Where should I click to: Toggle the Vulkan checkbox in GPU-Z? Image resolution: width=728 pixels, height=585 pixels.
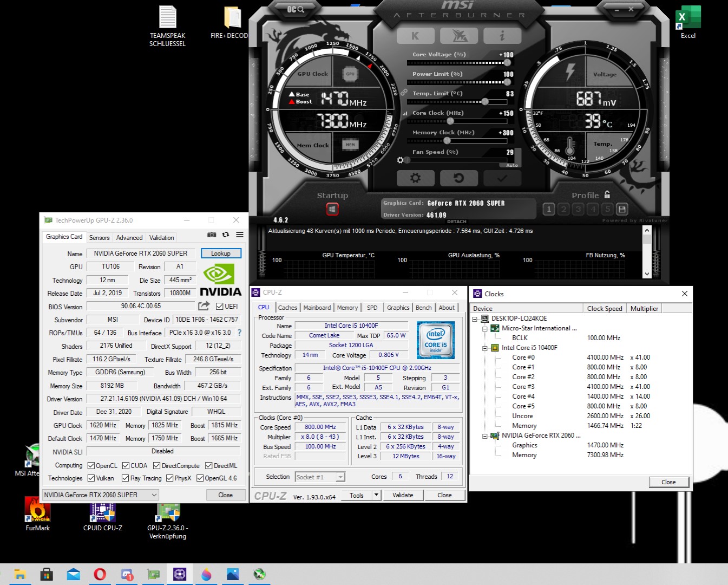[91, 478]
